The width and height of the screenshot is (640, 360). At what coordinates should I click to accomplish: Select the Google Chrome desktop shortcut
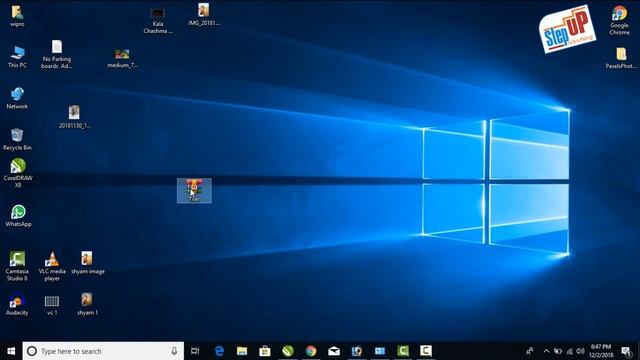point(619,20)
